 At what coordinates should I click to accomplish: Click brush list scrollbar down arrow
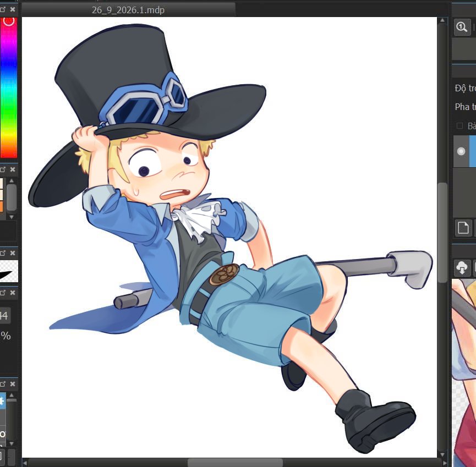point(12,443)
